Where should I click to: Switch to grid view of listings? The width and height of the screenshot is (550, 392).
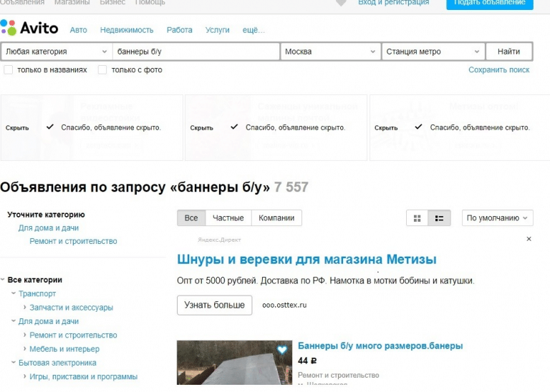point(417,218)
